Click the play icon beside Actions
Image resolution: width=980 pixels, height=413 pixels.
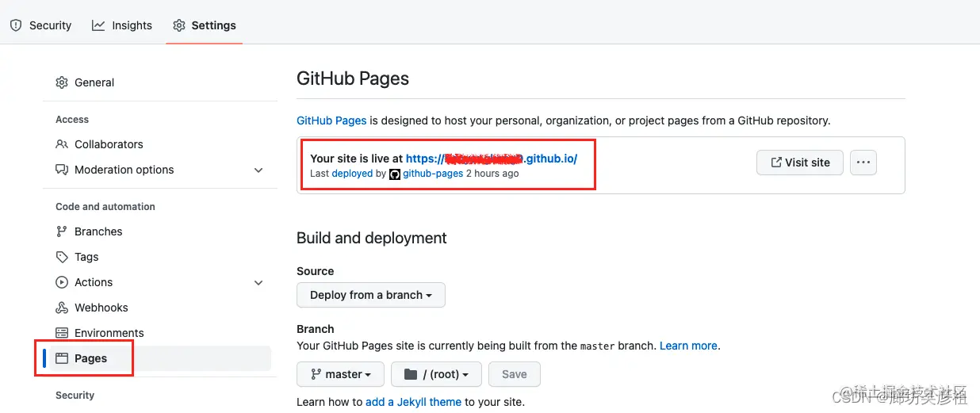pos(62,282)
